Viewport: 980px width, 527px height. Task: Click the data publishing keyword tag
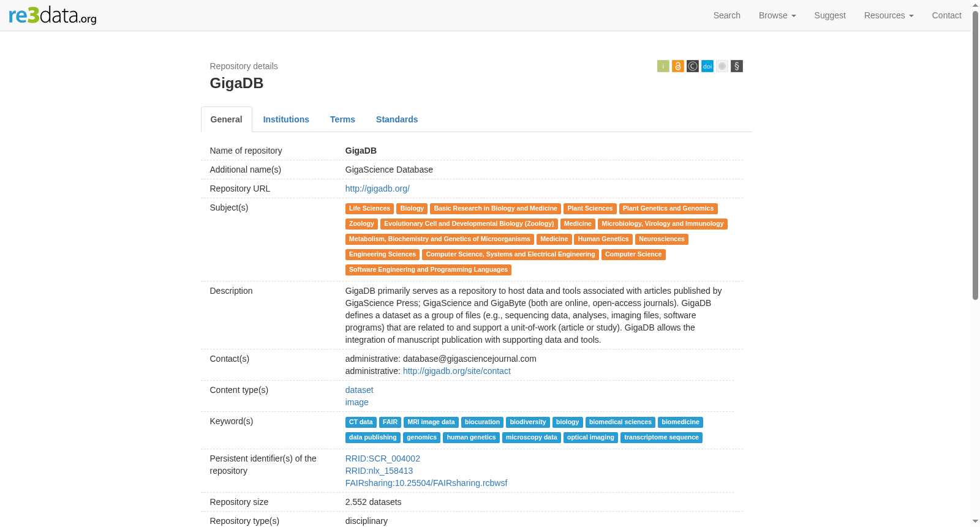point(373,438)
